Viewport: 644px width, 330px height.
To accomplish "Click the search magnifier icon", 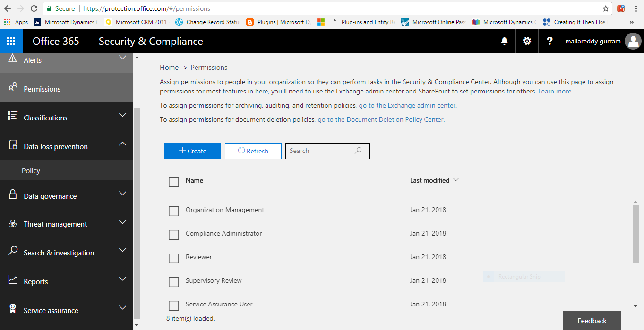I will [x=358, y=151].
